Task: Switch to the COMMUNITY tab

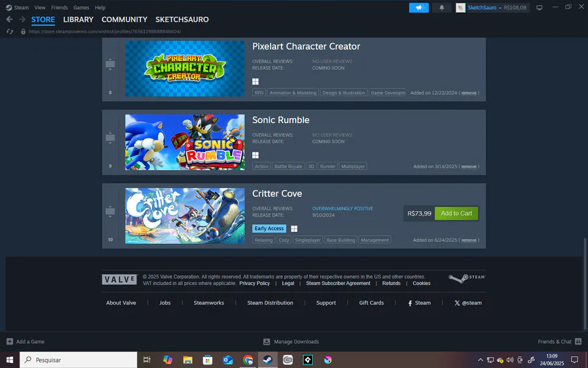Action: click(x=125, y=20)
